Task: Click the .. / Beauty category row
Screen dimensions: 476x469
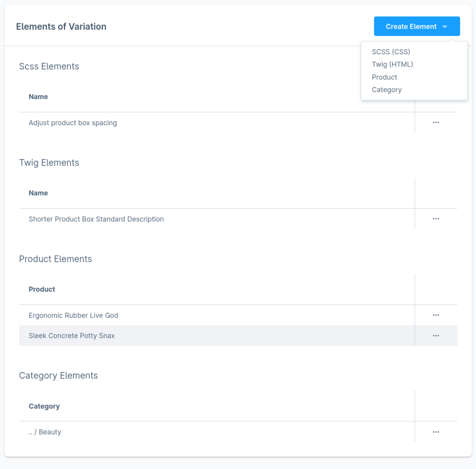Action: tap(238, 432)
